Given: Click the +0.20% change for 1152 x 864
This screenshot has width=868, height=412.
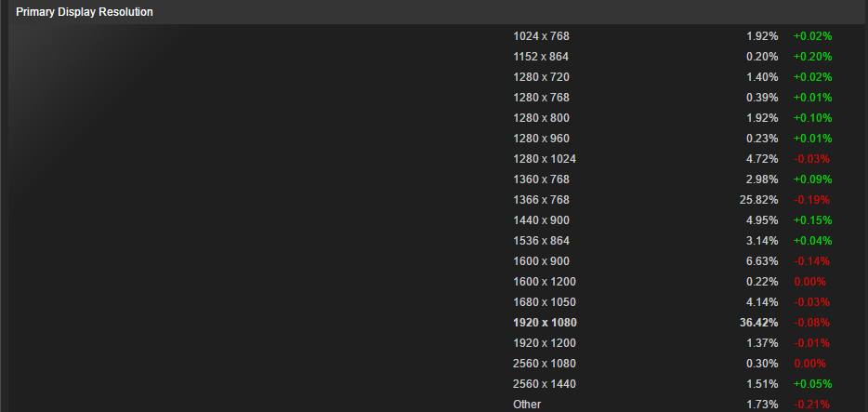Looking at the screenshot, I should [812, 57].
